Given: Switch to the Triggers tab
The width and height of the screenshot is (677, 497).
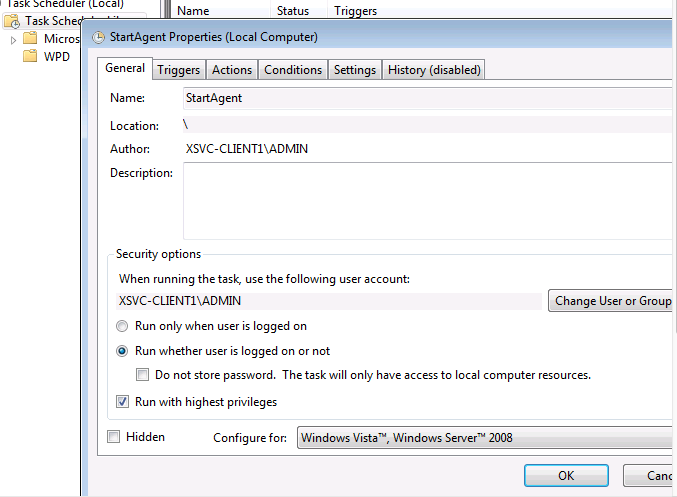Looking at the screenshot, I should coord(179,70).
